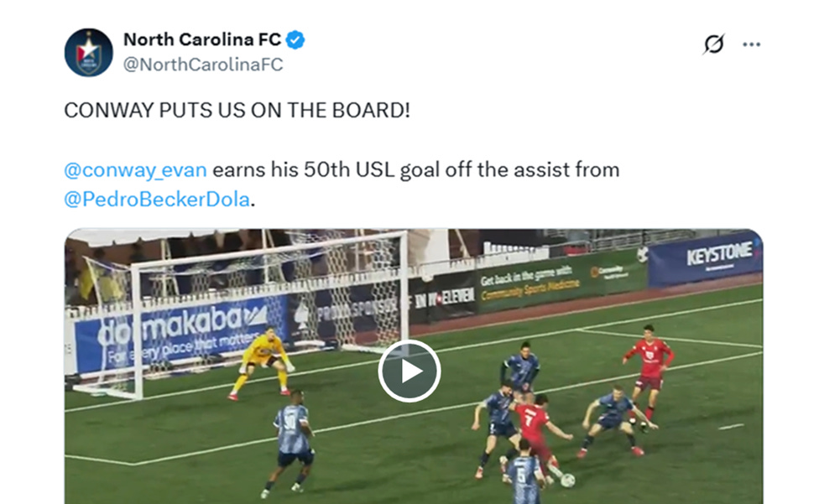Viewport: 819px width, 504px height.
Task: Click the 50th USL goal sentence
Action: tap(415, 170)
